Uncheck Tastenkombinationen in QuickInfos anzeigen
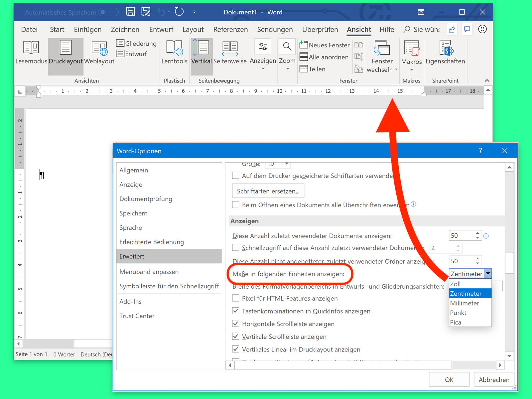The image size is (532, 399). coord(236,311)
